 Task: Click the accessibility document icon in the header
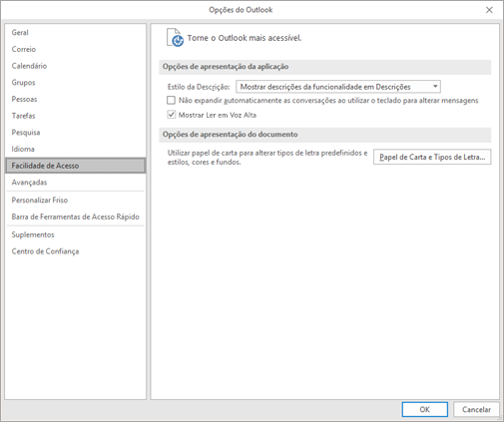(x=175, y=37)
